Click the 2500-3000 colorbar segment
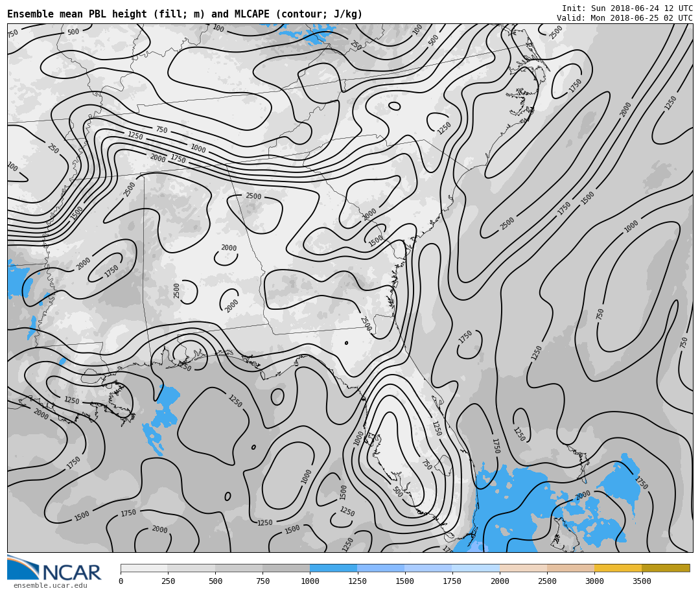The height and width of the screenshot is (593, 700). [570, 568]
